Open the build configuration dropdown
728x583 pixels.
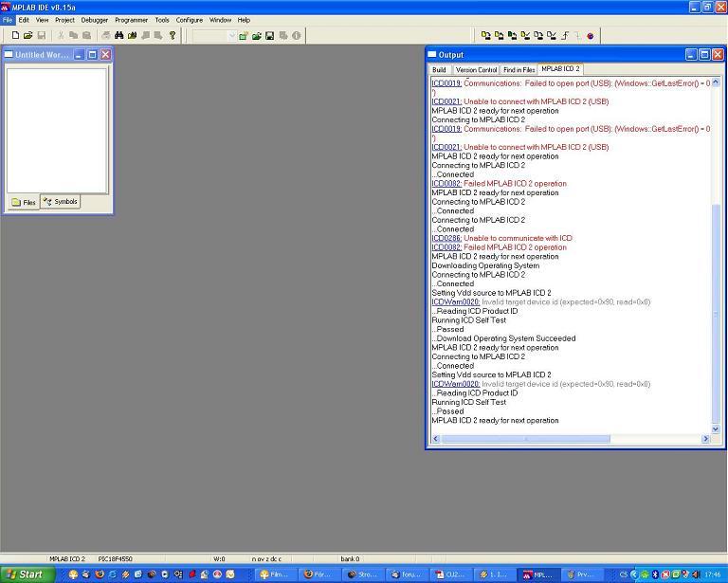(x=232, y=36)
